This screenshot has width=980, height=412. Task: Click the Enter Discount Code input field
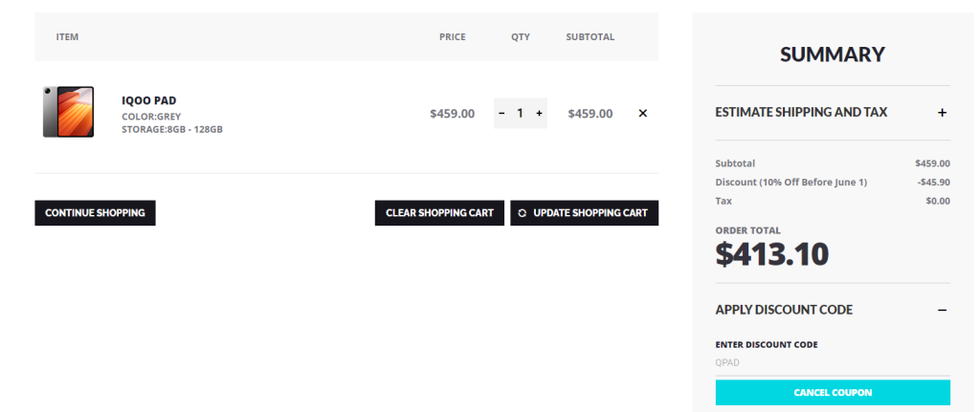click(832, 362)
